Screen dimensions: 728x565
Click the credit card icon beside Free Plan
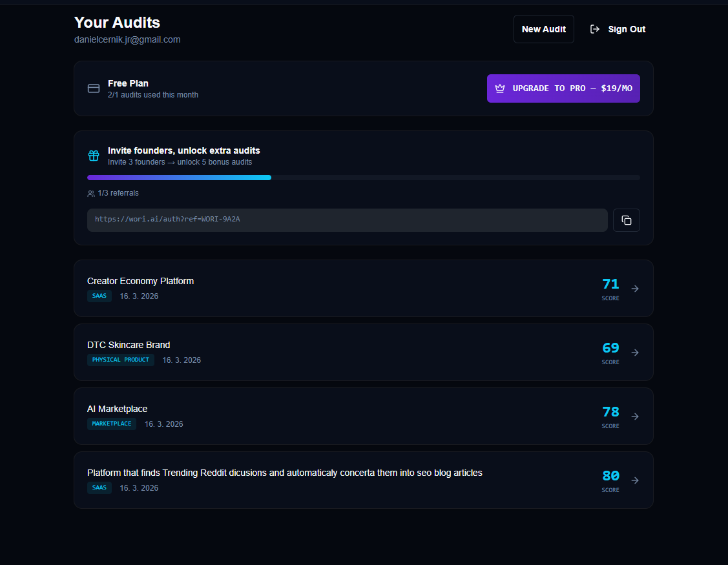pyautogui.click(x=94, y=88)
